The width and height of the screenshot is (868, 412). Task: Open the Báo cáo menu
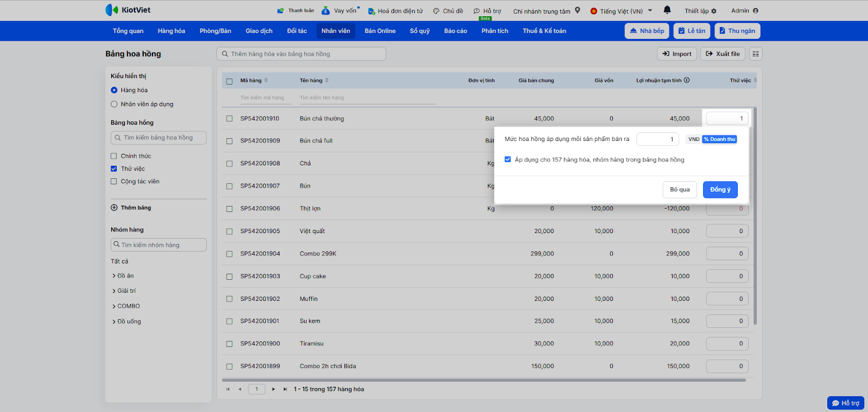(455, 31)
